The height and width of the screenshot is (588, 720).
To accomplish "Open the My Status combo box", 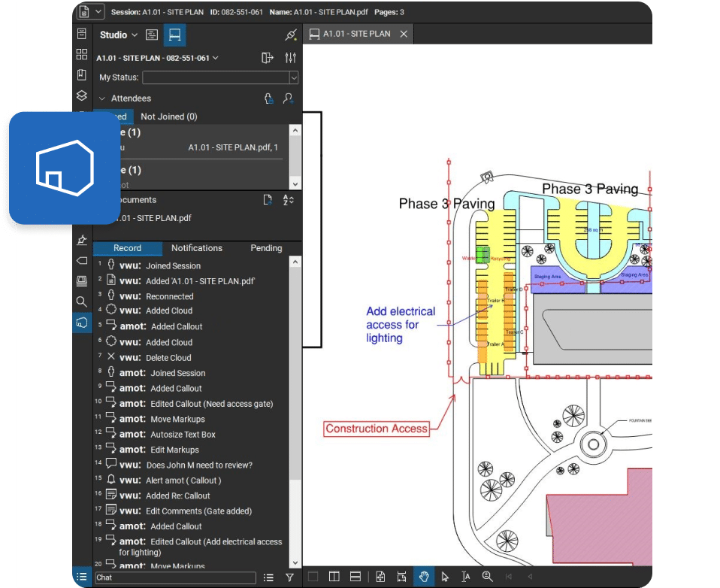I will point(220,77).
